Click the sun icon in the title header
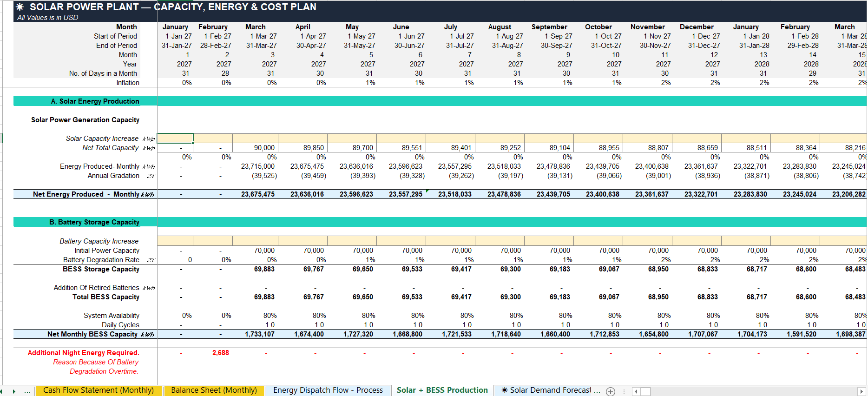Image resolution: width=868 pixels, height=396 pixels. pyautogui.click(x=20, y=7)
